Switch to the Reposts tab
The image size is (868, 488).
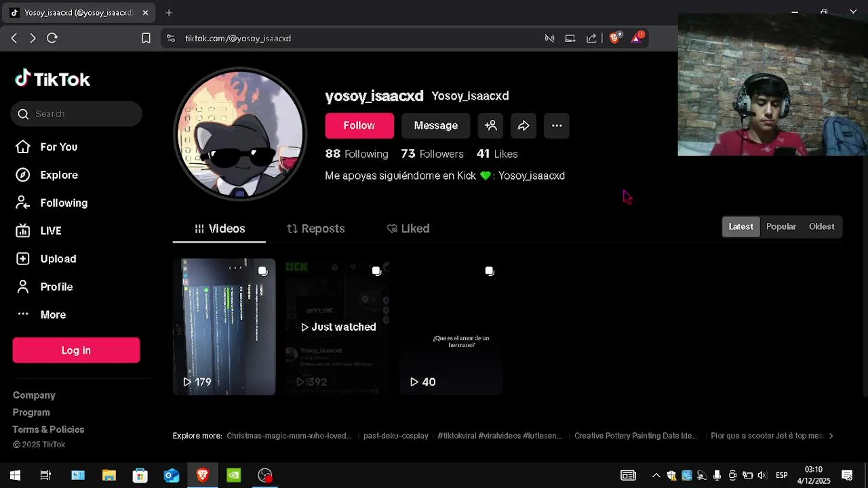coord(316,228)
